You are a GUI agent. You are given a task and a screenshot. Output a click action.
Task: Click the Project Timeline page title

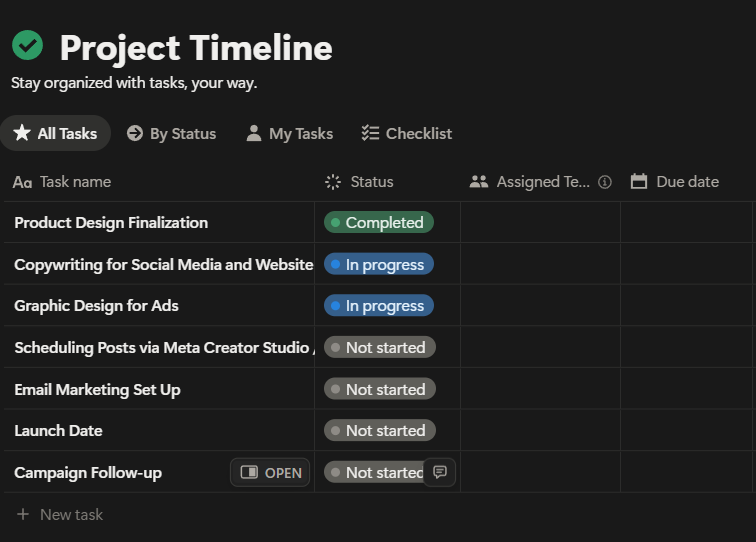pyautogui.click(x=195, y=47)
